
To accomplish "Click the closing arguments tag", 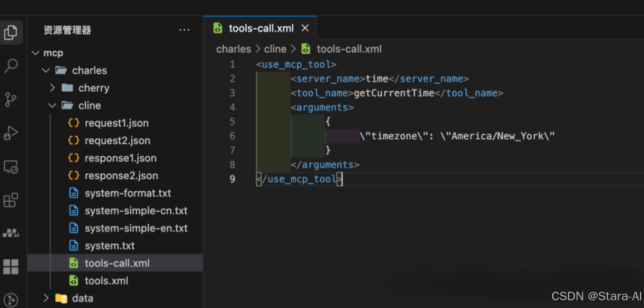I will point(325,164).
